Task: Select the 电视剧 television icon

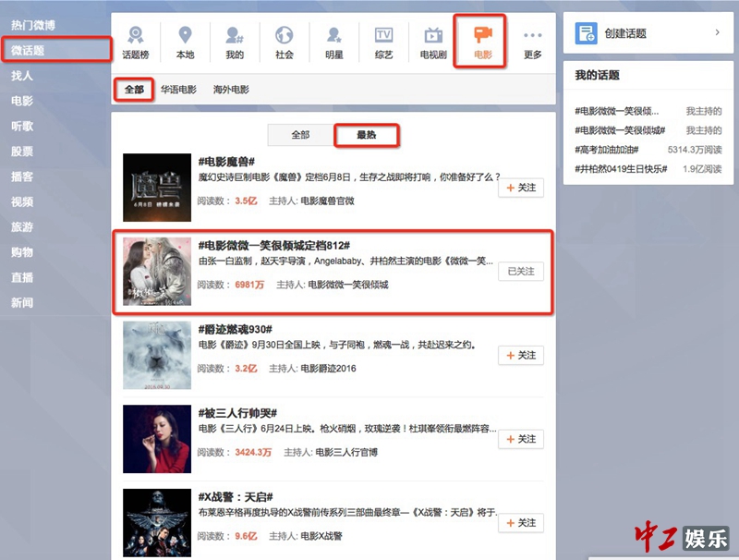Action: pyautogui.click(x=433, y=36)
